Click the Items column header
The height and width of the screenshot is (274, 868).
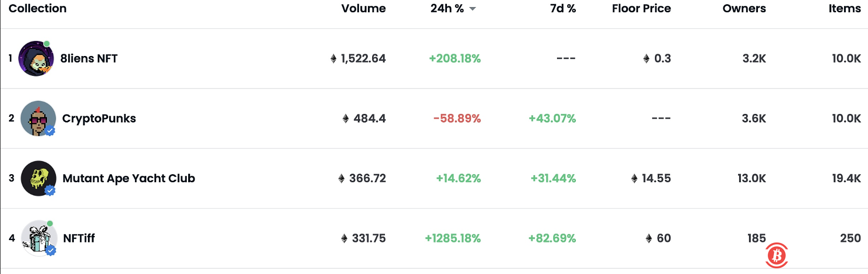pos(844,8)
